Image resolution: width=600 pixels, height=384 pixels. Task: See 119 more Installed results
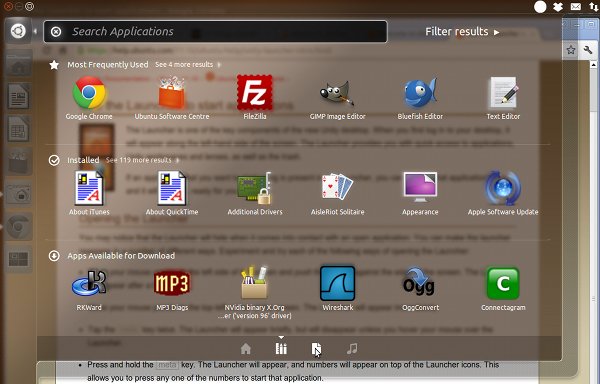142,160
